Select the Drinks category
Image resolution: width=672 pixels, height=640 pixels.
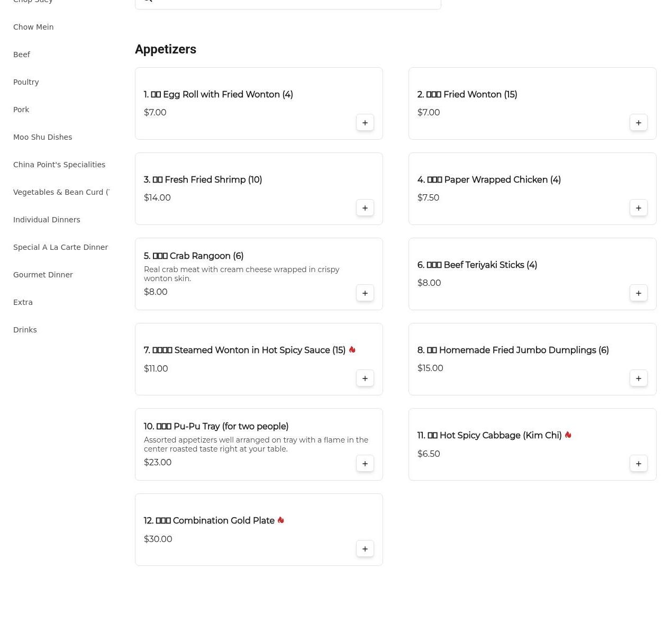[25, 330]
